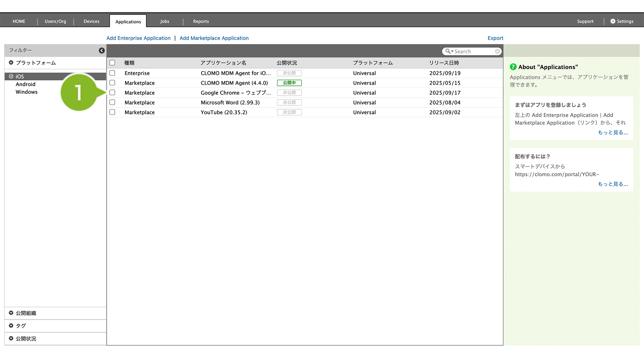Open the Devices tab

pyautogui.click(x=91, y=21)
